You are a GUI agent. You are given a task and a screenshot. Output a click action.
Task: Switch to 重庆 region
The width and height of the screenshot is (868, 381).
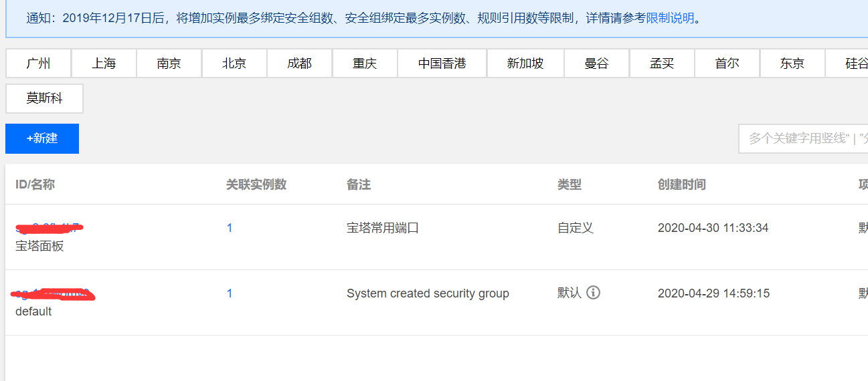point(365,63)
